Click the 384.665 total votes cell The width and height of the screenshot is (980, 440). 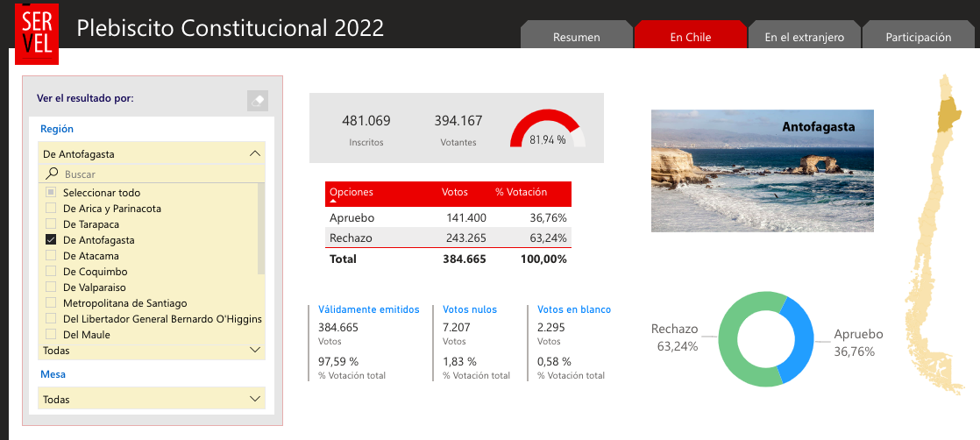[x=465, y=259]
